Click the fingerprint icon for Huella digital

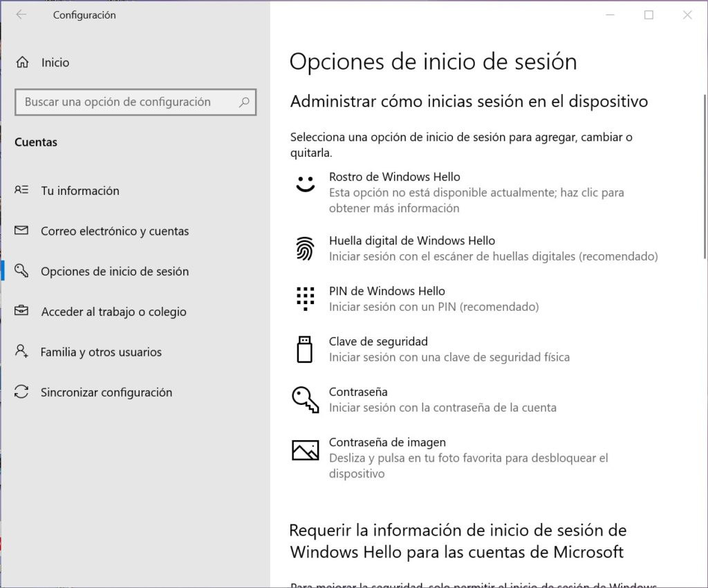(305, 249)
